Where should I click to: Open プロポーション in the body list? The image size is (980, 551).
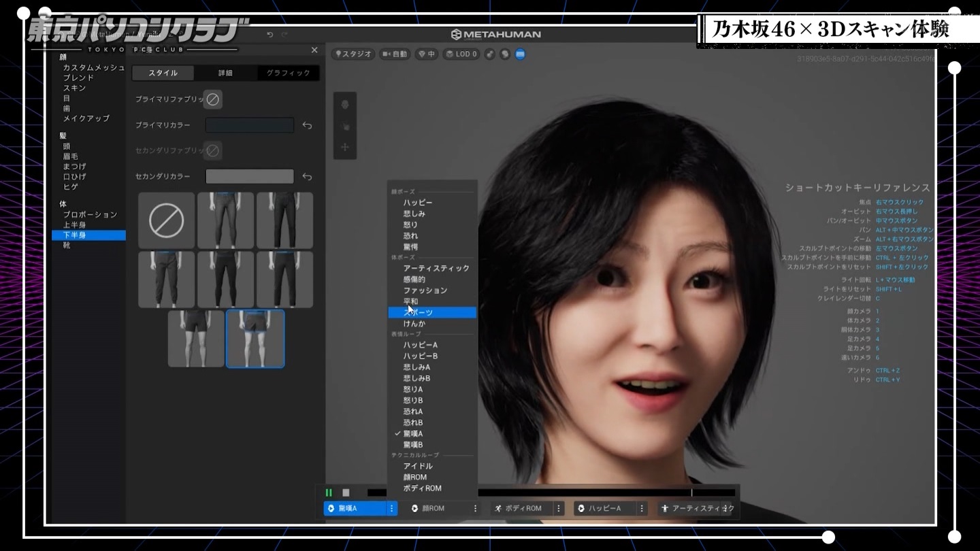click(x=91, y=215)
